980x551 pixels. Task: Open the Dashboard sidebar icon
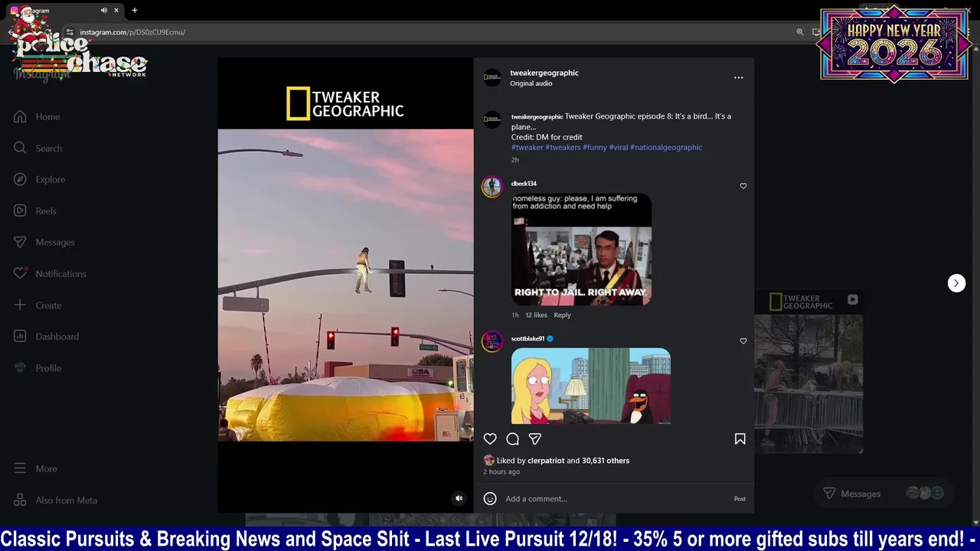(20, 336)
